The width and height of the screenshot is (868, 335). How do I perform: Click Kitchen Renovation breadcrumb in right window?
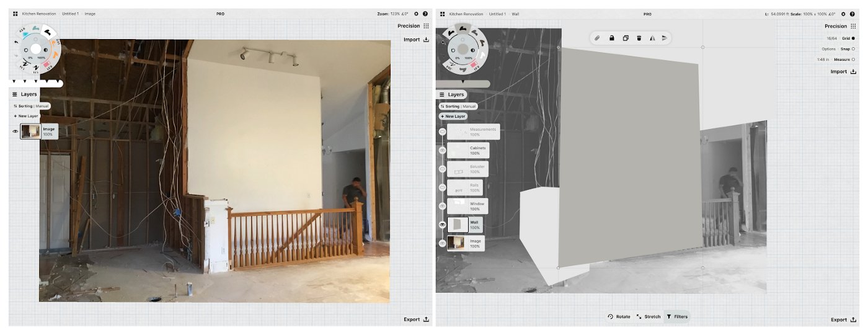466,13
